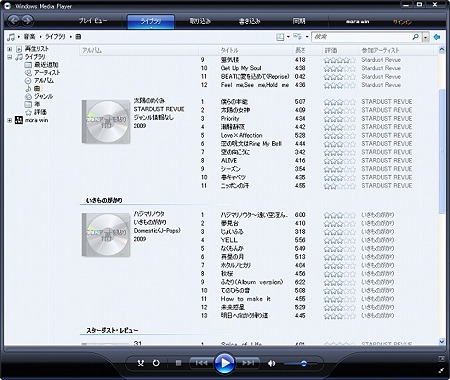Viewport: 450px width, 380px height.
Task: Click the ハジマリノウタ album art thumbnail
Action: tap(106, 235)
